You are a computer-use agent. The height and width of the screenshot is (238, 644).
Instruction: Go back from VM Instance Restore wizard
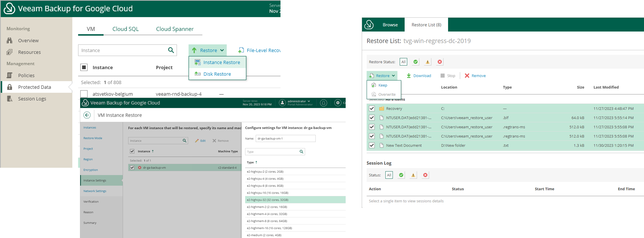(87, 115)
